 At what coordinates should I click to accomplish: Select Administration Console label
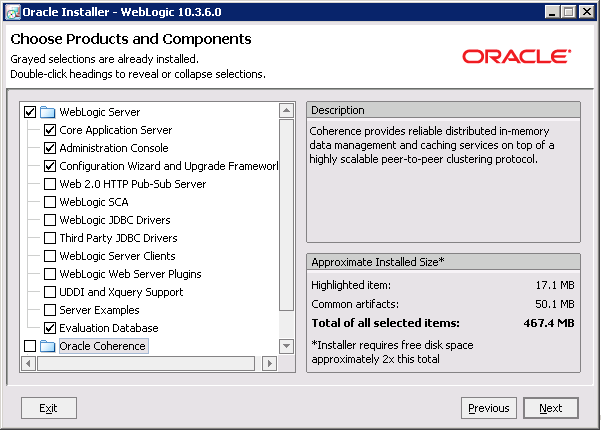[x=114, y=148]
